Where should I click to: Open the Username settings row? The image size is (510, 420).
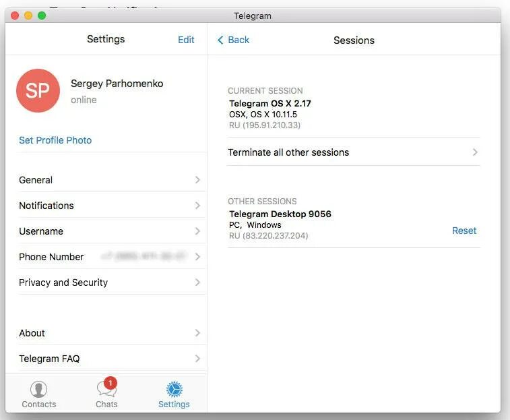pos(109,231)
